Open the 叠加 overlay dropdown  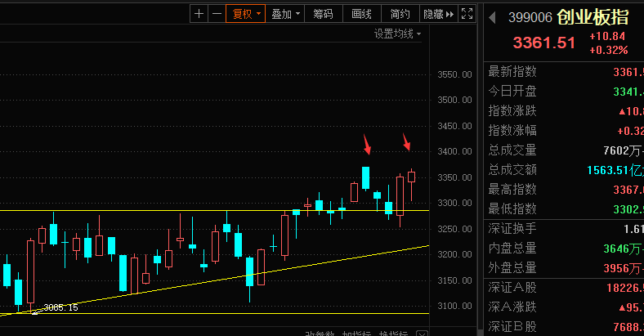(285, 14)
